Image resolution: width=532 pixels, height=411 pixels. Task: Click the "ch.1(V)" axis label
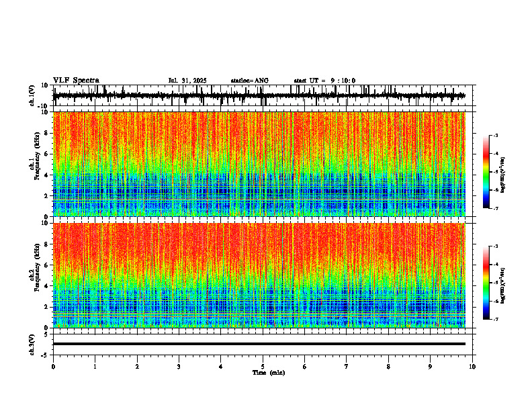pos(32,95)
